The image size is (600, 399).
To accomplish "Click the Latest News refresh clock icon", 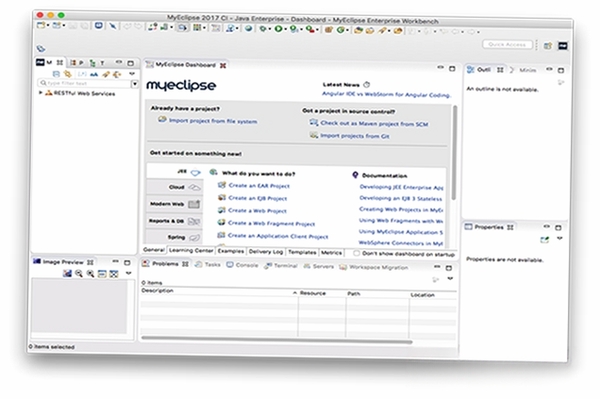I will (367, 85).
